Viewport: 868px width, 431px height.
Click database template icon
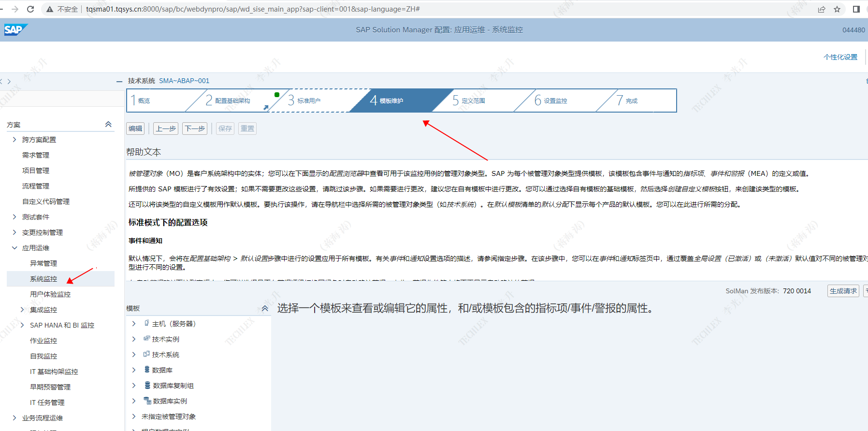[x=147, y=370]
